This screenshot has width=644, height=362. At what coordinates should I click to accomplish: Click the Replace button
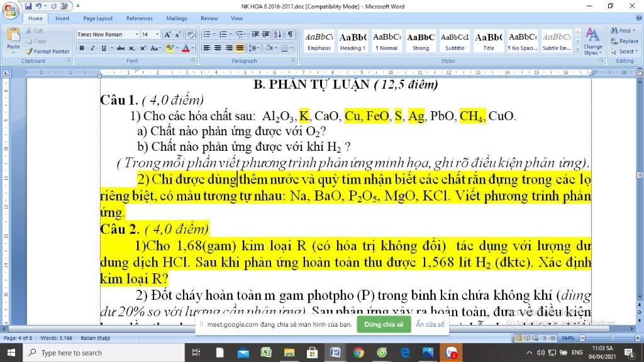click(625, 41)
